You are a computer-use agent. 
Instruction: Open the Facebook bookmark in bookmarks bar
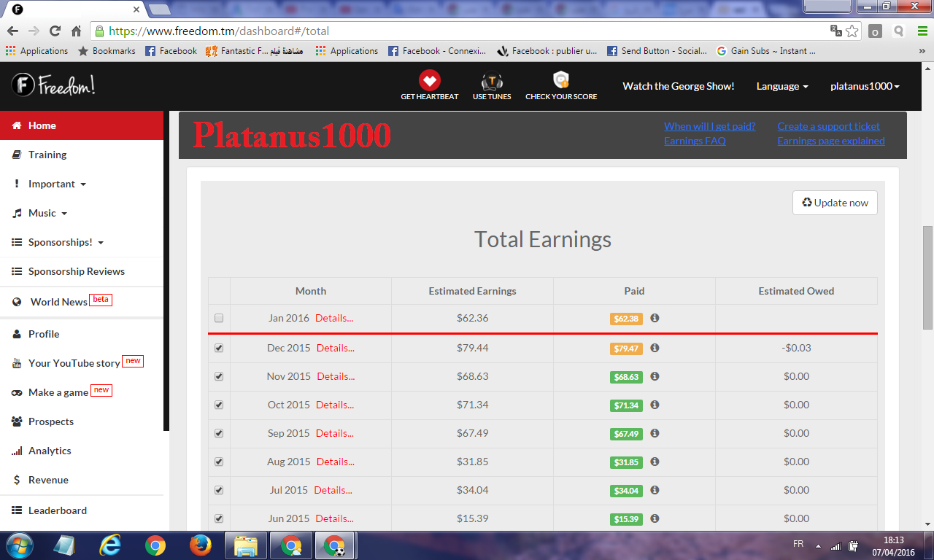pyautogui.click(x=171, y=51)
